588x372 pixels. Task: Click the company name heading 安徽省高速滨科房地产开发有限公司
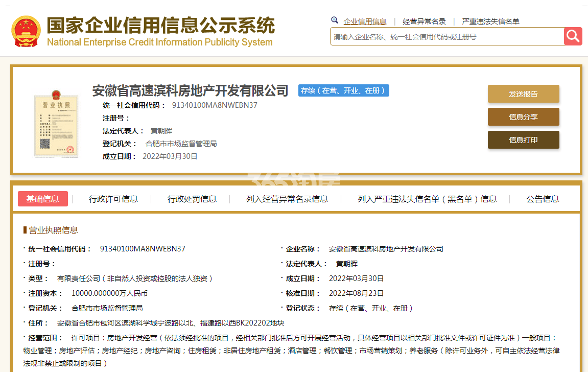coord(191,91)
